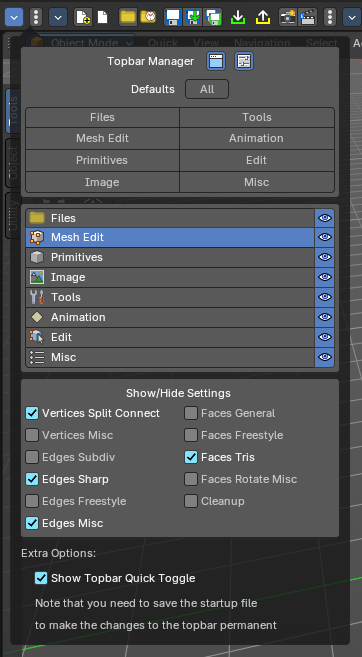This screenshot has height=657, width=362.
Task: Open the highlighted blue dropdown arrow at far left
Action: point(14,17)
